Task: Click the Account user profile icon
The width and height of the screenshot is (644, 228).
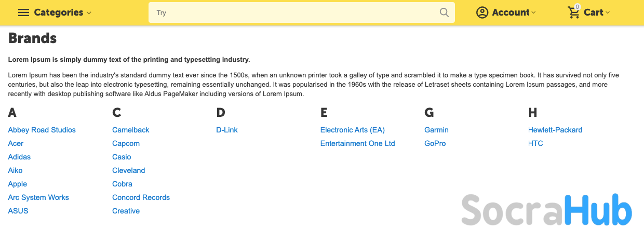Action: point(482,12)
